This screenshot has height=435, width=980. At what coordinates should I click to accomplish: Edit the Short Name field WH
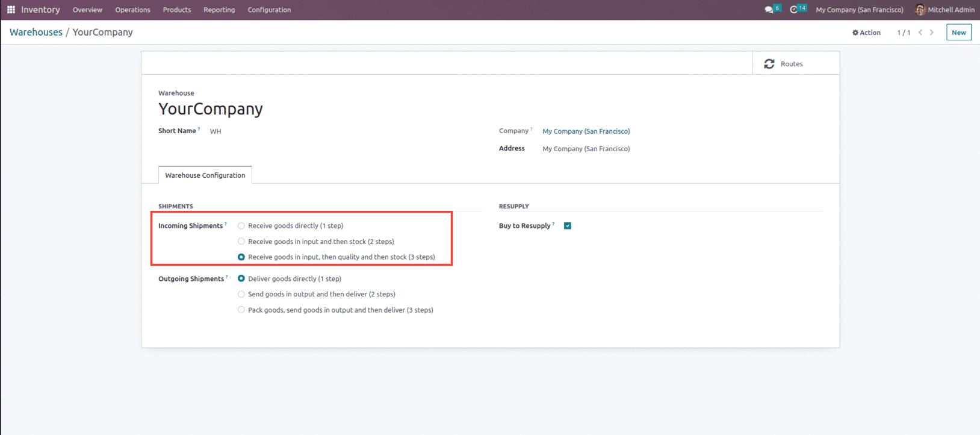point(216,131)
